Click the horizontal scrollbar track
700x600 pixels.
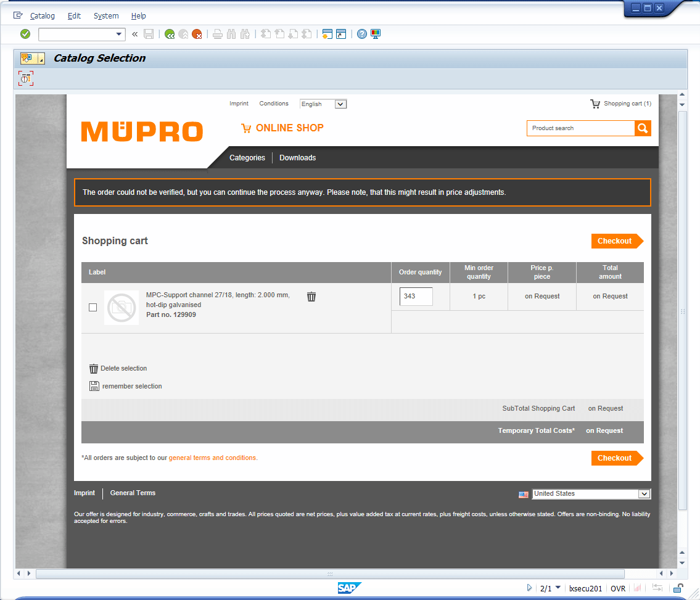330,573
